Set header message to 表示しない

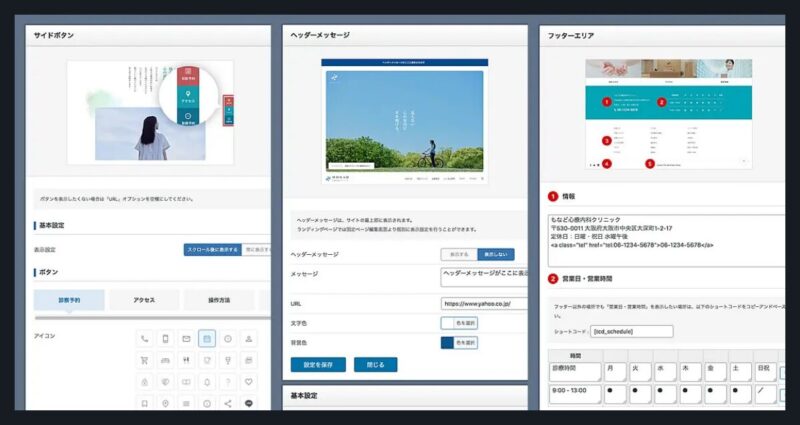pyautogui.click(x=496, y=255)
